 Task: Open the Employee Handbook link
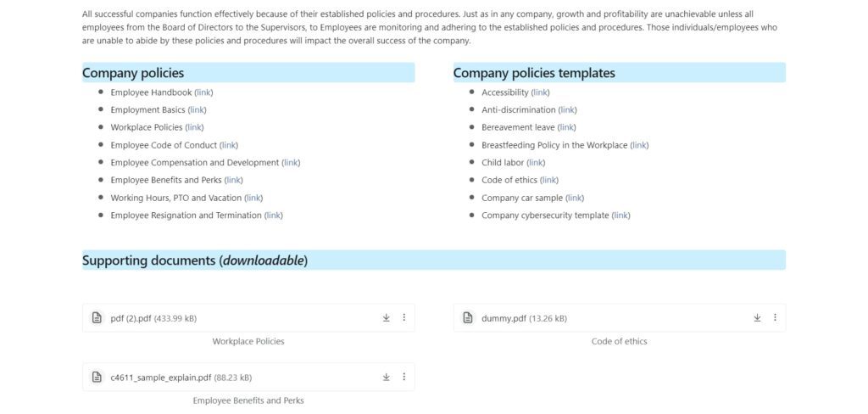[x=203, y=92]
